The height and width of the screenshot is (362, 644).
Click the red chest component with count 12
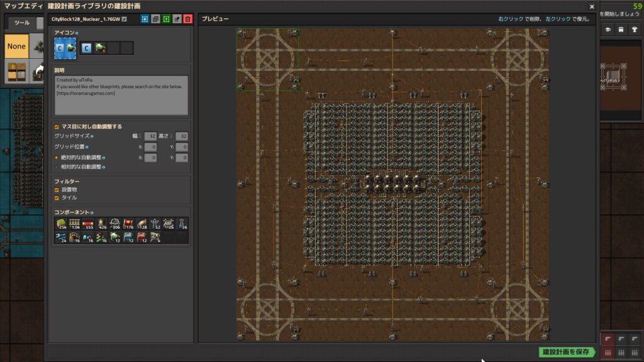(x=142, y=237)
